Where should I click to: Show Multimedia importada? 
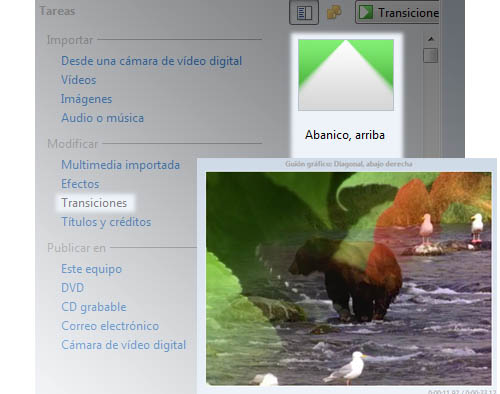(x=121, y=165)
